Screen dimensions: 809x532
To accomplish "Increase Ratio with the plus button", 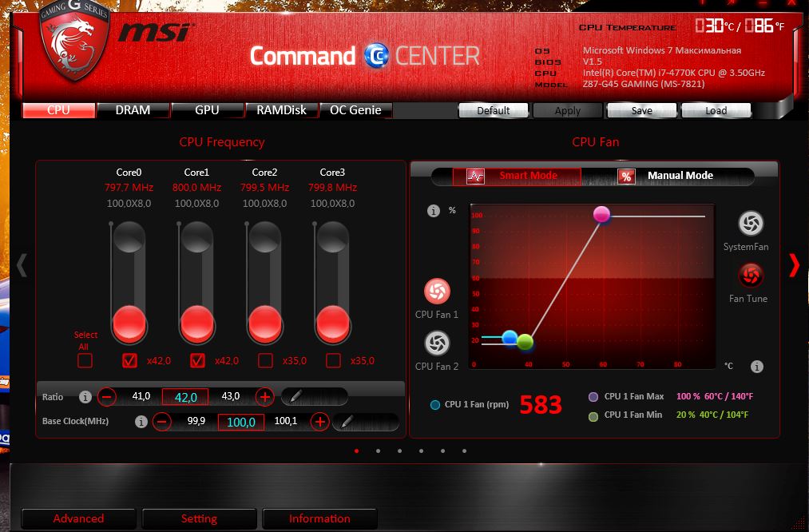I will [x=264, y=397].
